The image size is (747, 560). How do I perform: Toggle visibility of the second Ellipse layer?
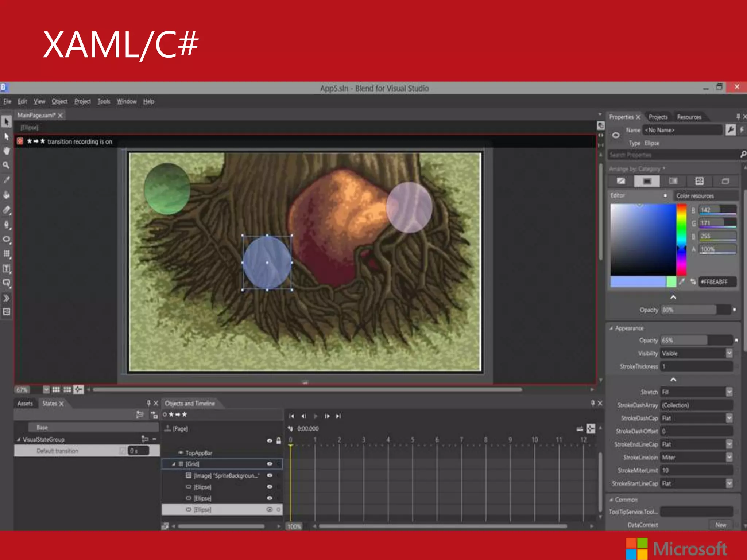[270, 498]
